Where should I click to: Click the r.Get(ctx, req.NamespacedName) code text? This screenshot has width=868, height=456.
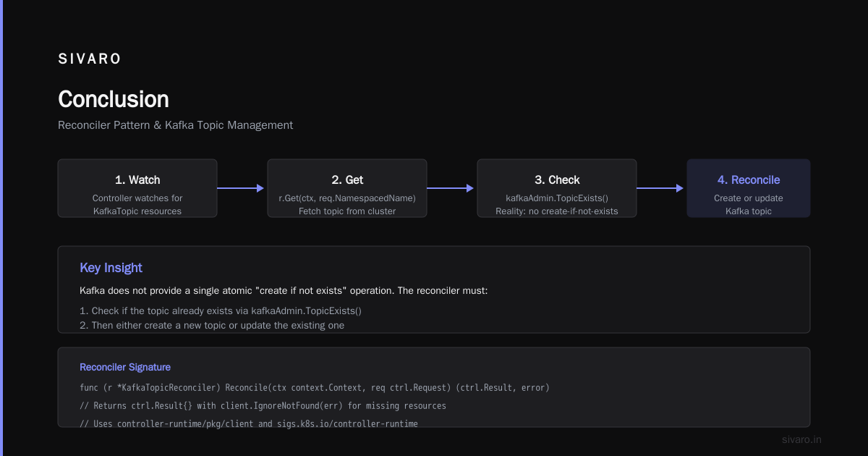(347, 198)
